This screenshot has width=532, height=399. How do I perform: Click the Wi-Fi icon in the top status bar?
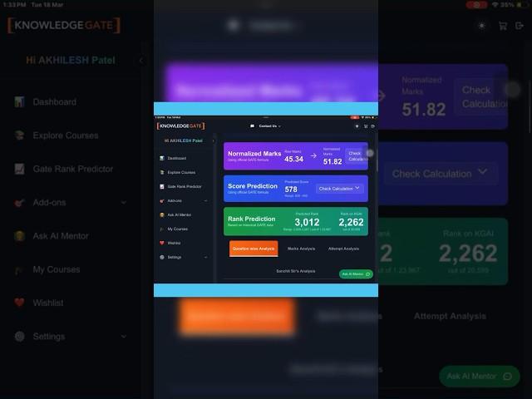tap(495, 5)
